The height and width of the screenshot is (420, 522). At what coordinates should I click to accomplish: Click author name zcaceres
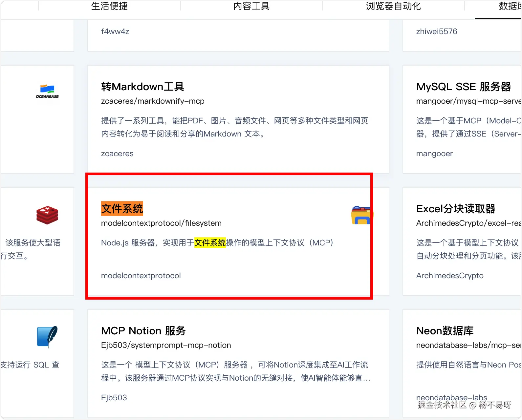pyautogui.click(x=117, y=154)
